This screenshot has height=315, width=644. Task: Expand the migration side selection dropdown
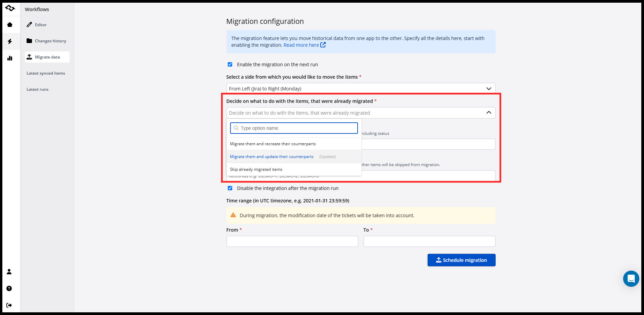click(x=361, y=89)
